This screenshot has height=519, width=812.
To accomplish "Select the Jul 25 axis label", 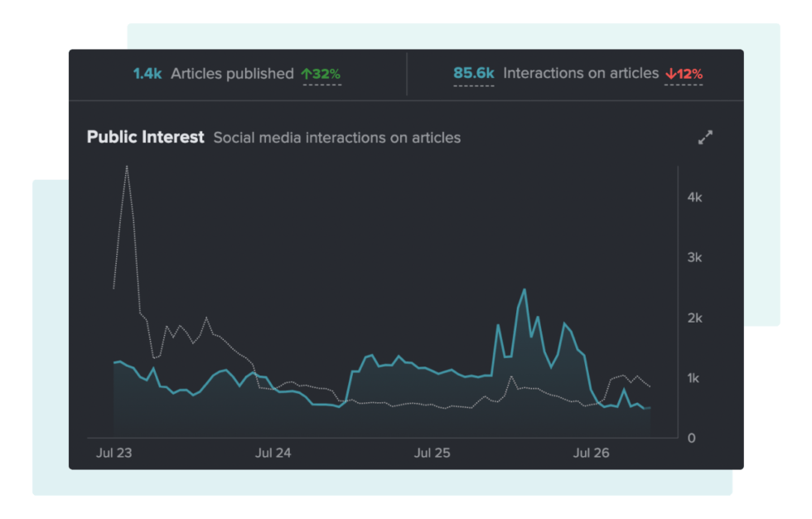I will [x=433, y=454].
